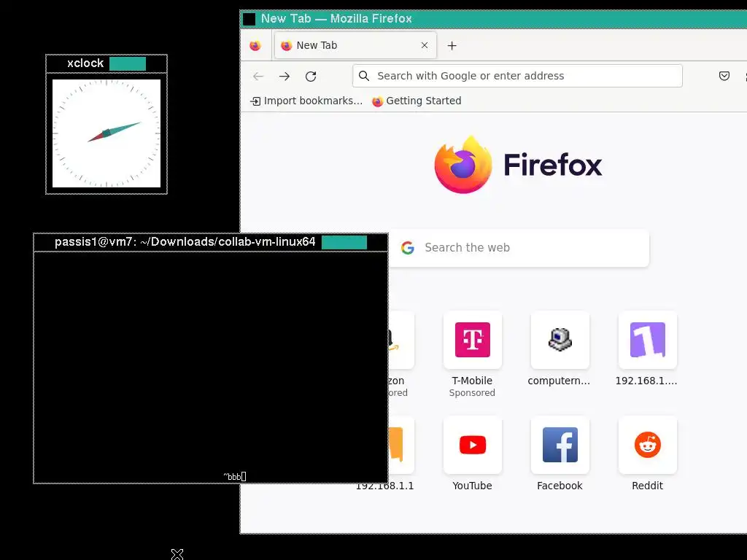This screenshot has height=560, width=747.
Task: Click the terminal cursor after ~bbb
Action: coord(244,476)
